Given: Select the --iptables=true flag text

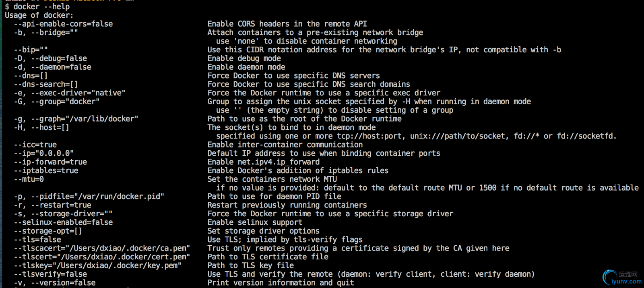Looking at the screenshot, I should tap(46, 171).
